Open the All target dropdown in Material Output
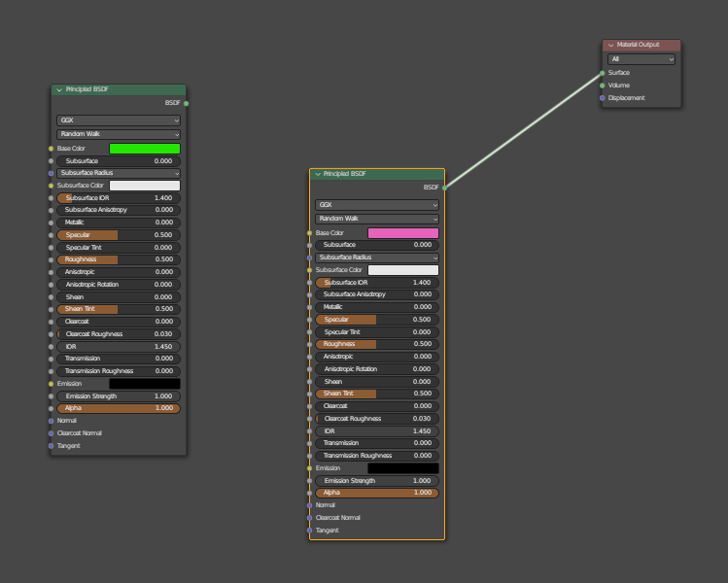Screen dimensions: 728x583 641,59
